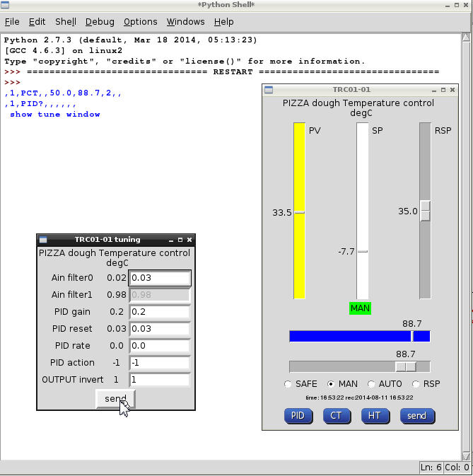This screenshot has height=476, width=473.
Task: Click the PID gain input field
Action: click(x=160, y=312)
